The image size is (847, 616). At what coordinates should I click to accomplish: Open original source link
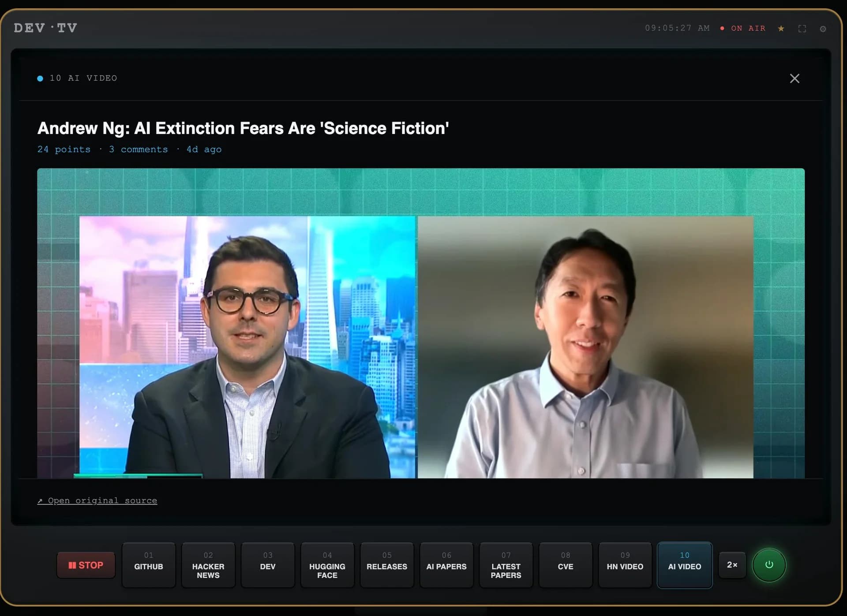coord(97,500)
